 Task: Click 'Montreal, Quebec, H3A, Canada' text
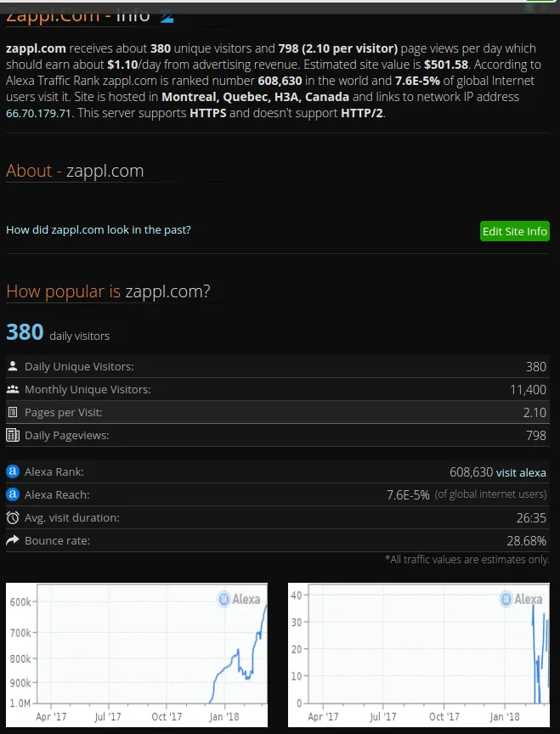[255, 97]
